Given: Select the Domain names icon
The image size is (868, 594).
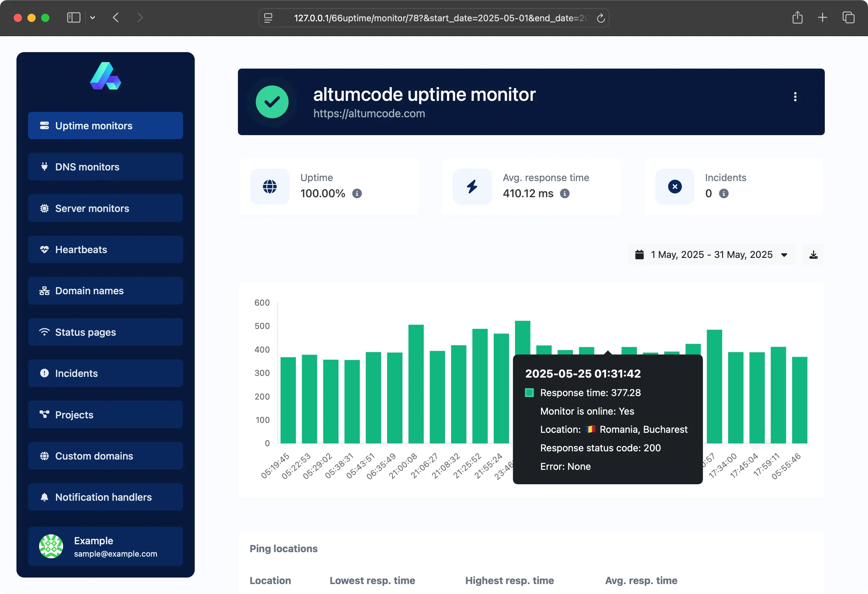Looking at the screenshot, I should (45, 290).
